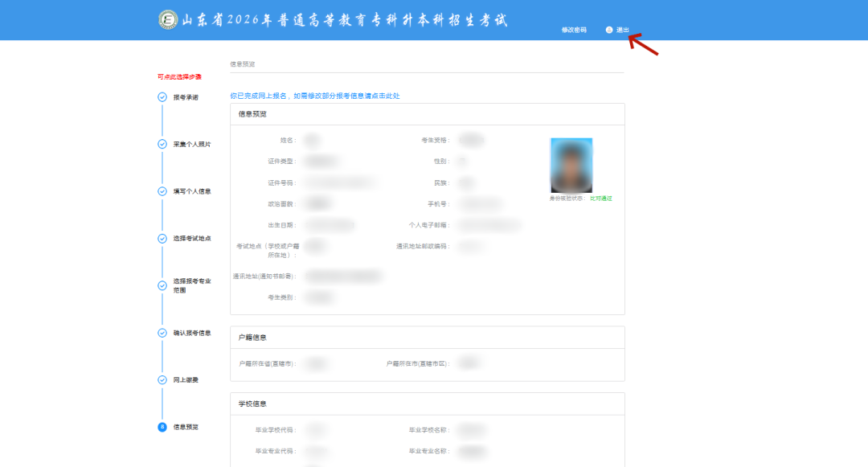Viewport: 868px width, 467px height.
Task: Jump to the 选择考试地点 step label
Action: point(192,239)
